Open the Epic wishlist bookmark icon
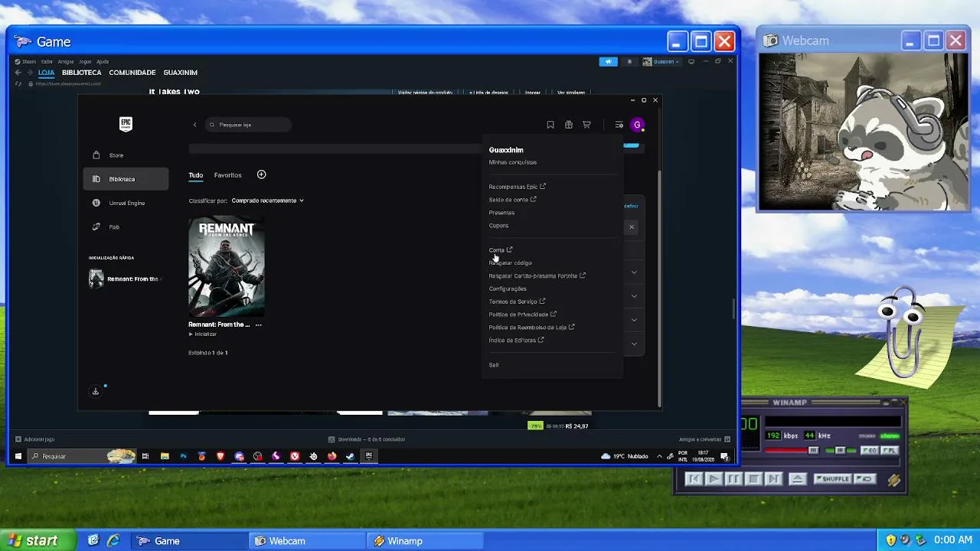The width and height of the screenshot is (980, 551). point(550,125)
